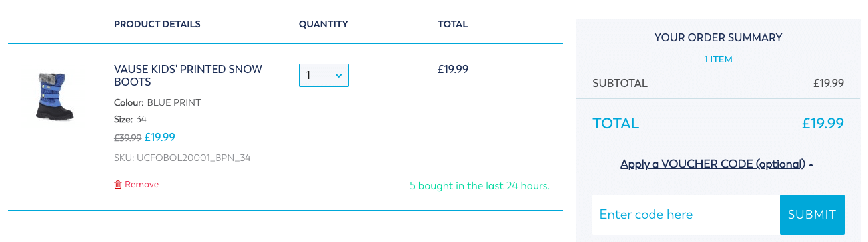
Task: Click the QUANTITY column header
Action: 324,25
